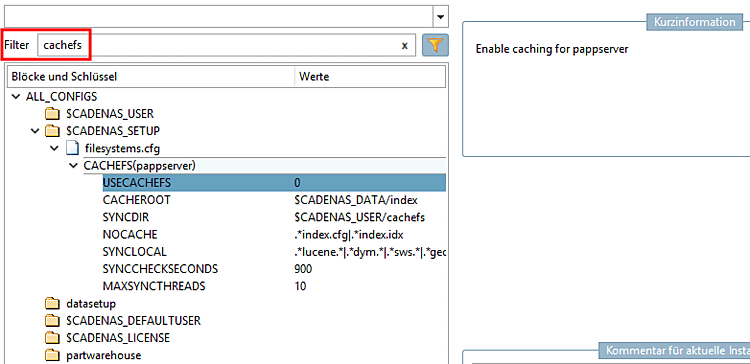The height and width of the screenshot is (364, 750).
Task: Open the top combo box dropdown arrow
Action: (440, 17)
